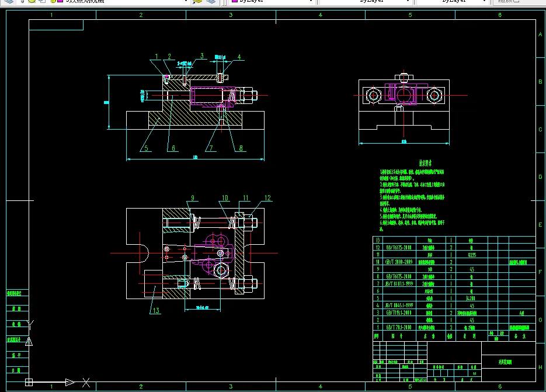This screenshot has height=392, width=546.
Task: Select the width dimension below the side view
Action: 404,141
